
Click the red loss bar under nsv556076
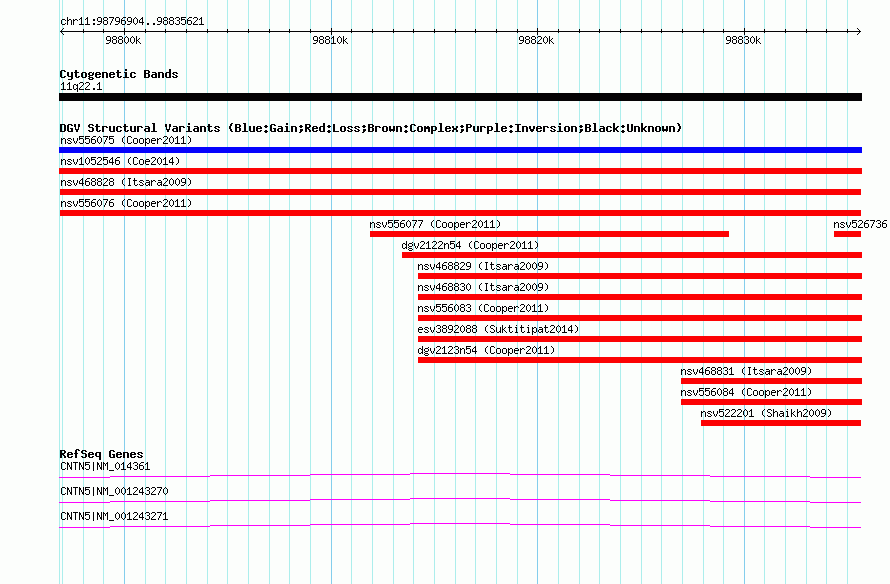[x=460, y=213]
